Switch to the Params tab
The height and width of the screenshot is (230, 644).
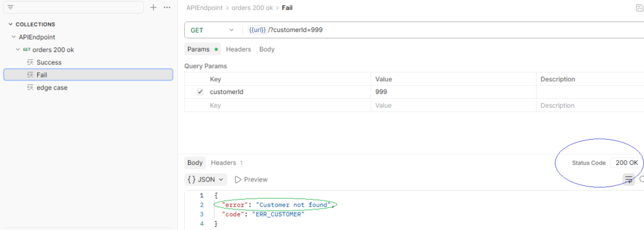[x=203, y=49]
